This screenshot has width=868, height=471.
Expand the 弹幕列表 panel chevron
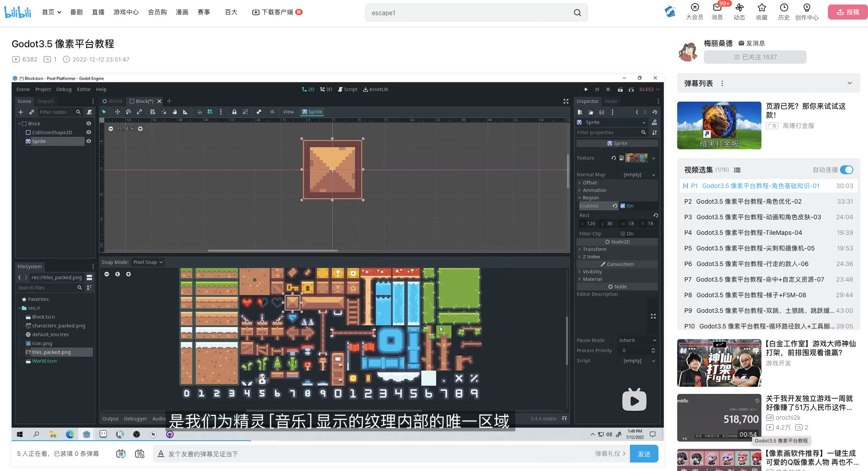pyautogui.click(x=850, y=83)
